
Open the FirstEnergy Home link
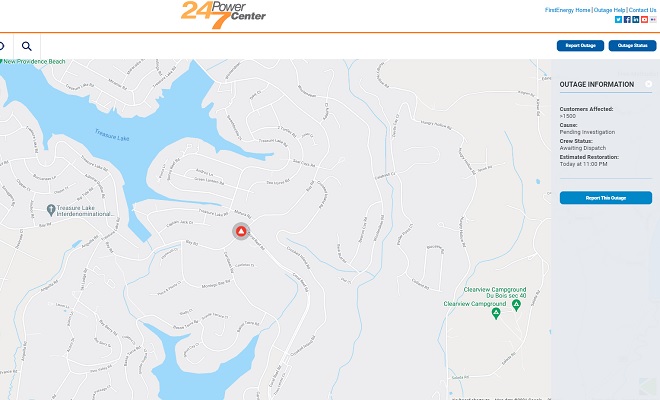click(x=567, y=10)
